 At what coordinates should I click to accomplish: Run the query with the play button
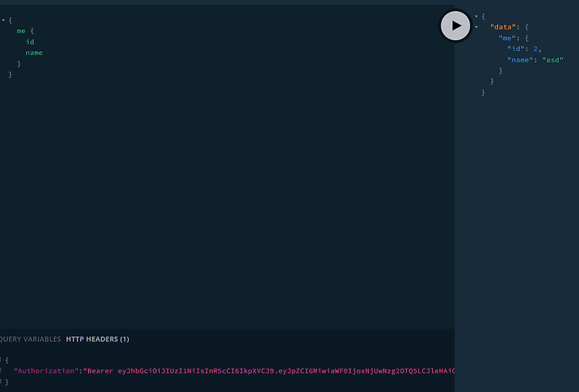(455, 25)
